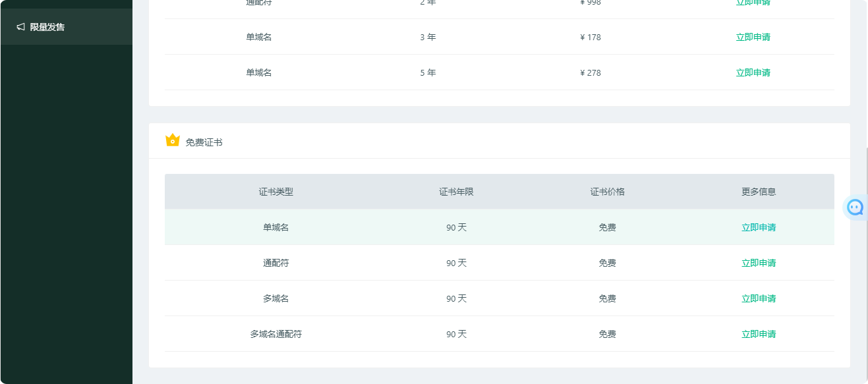Click the megaphone icon in sidebar
Viewport: 868px width, 384px height.
click(21, 27)
